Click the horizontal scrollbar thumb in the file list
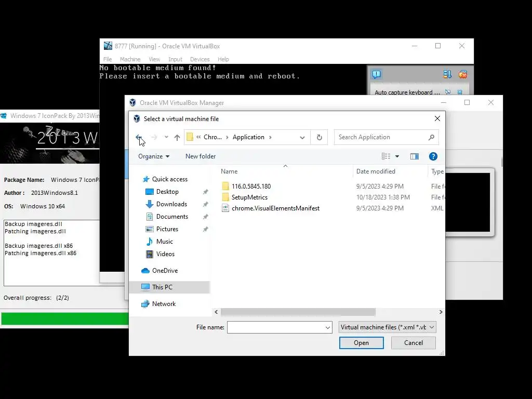The height and width of the screenshot is (399, 532). coord(298,312)
